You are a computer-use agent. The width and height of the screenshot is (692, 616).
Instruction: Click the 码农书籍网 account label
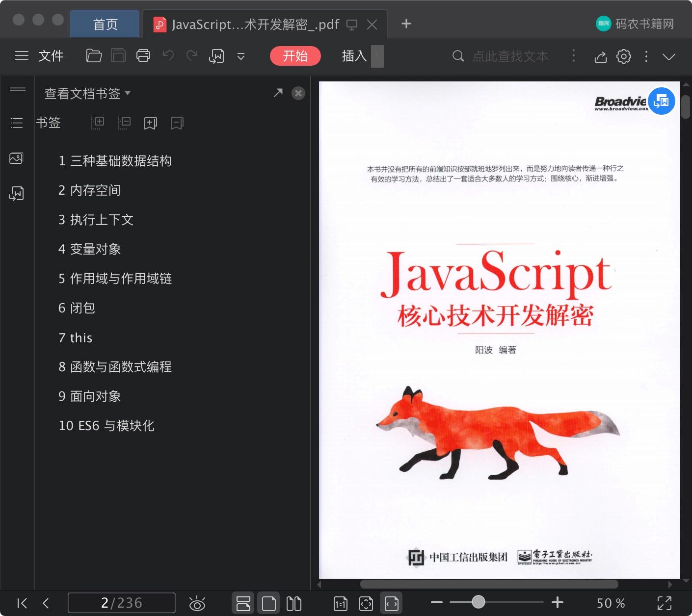(x=644, y=24)
